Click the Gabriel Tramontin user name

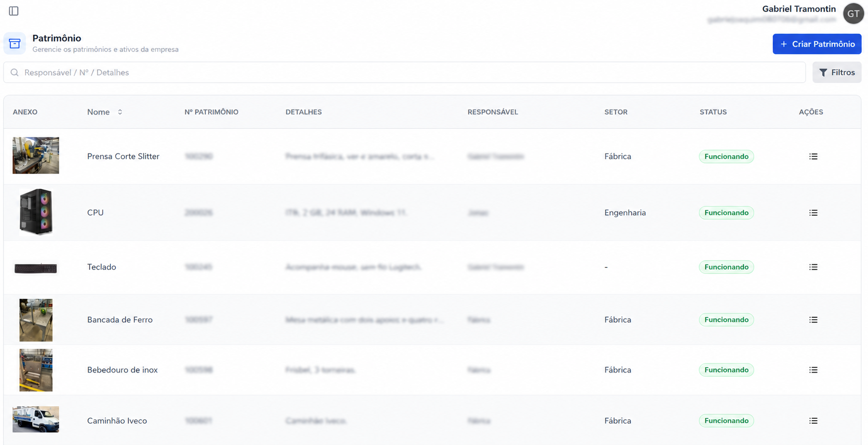tap(799, 9)
